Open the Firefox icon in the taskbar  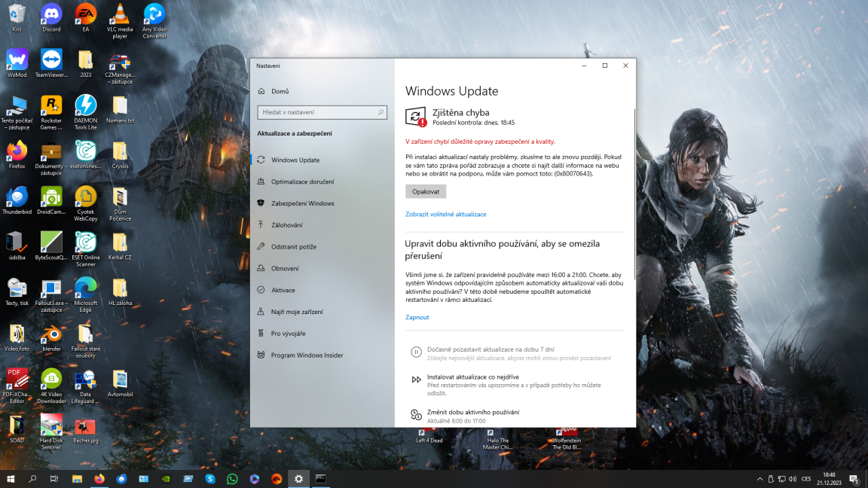[99, 479]
